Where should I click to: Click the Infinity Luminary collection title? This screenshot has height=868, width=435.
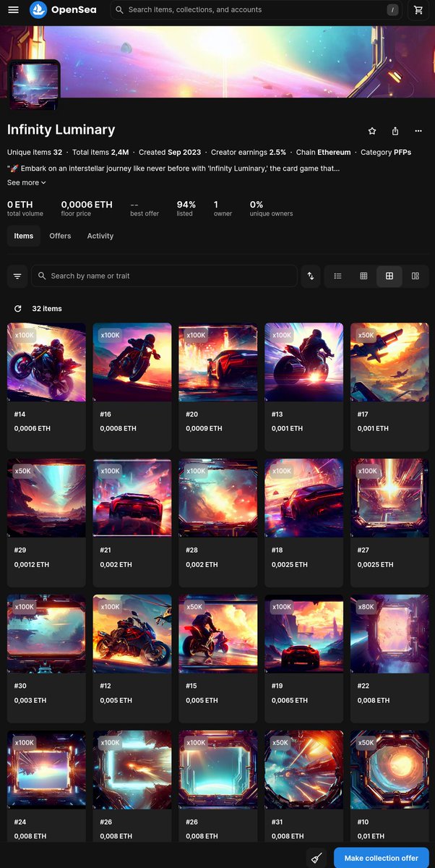61,129
